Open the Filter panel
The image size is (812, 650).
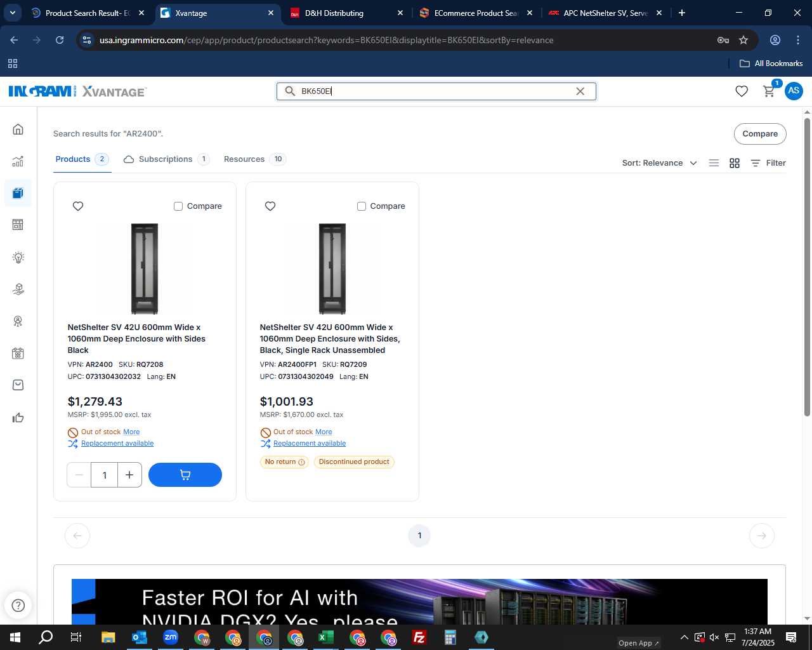point(768,163)
